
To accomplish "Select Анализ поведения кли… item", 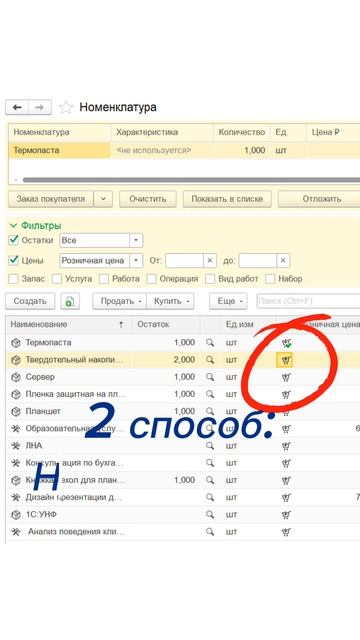I will click(76, 531).
